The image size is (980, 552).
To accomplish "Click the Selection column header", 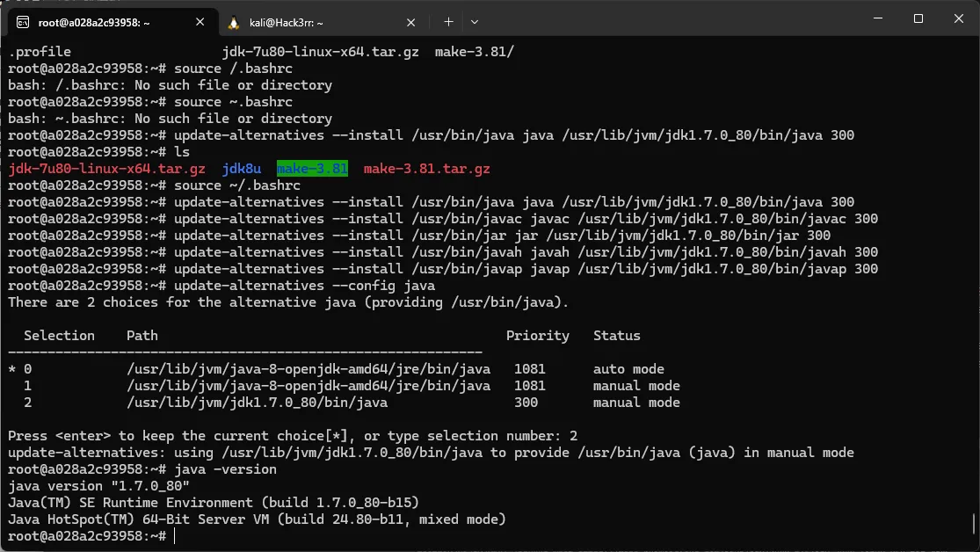I will pyautogui.click(x=60, y=336).
